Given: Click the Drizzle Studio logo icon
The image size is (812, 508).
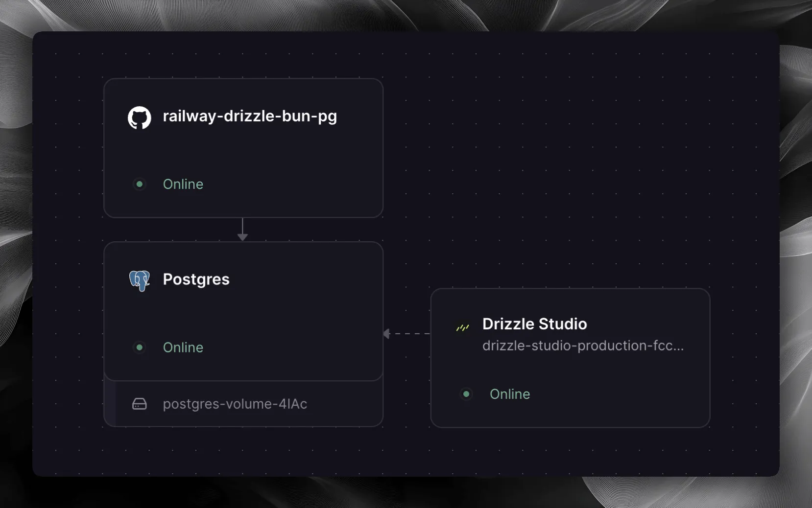Looking at the screenshot, I should coord(462,327).
